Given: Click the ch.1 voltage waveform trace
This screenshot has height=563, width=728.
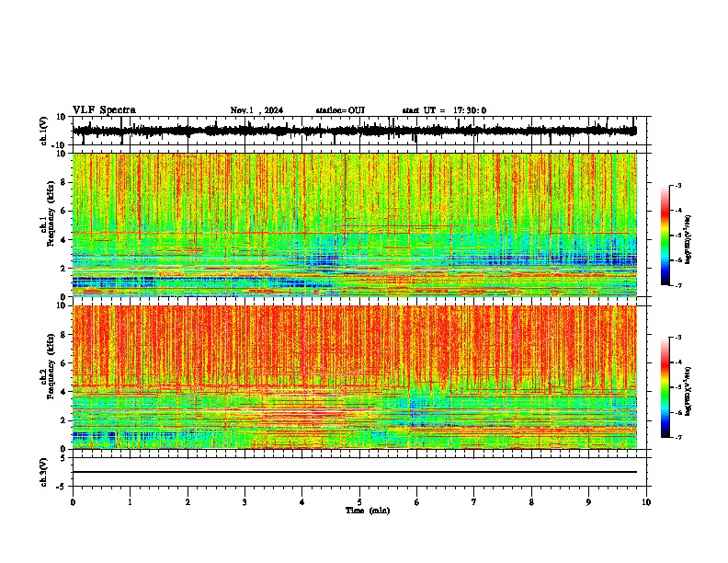Looking at the screenshot, I should coord(354,131).
